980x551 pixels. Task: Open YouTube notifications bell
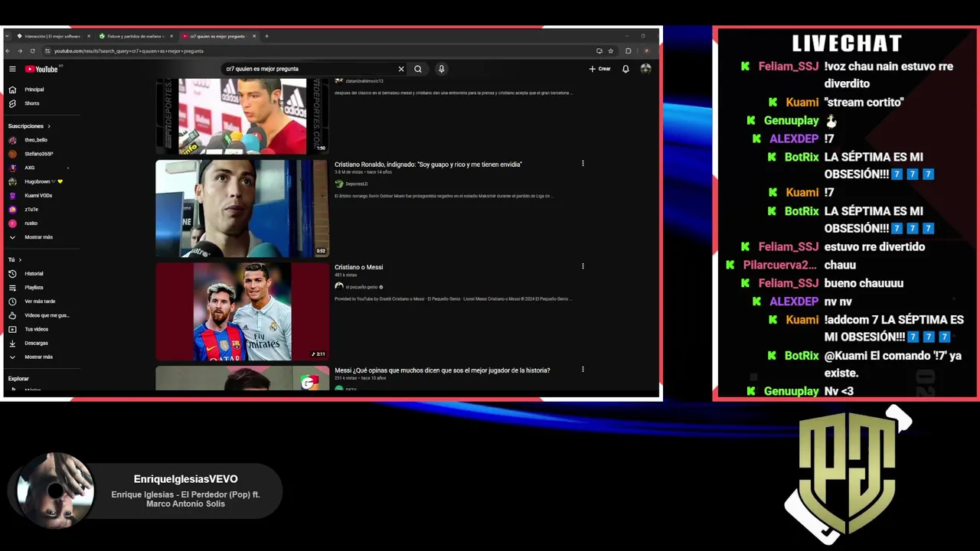[x=626, y=69]
